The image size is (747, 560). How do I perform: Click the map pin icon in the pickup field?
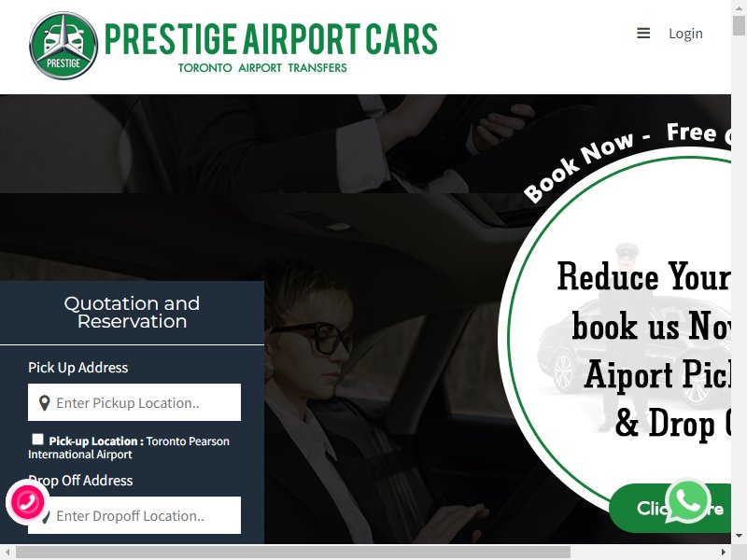click(x=44, y=403)
